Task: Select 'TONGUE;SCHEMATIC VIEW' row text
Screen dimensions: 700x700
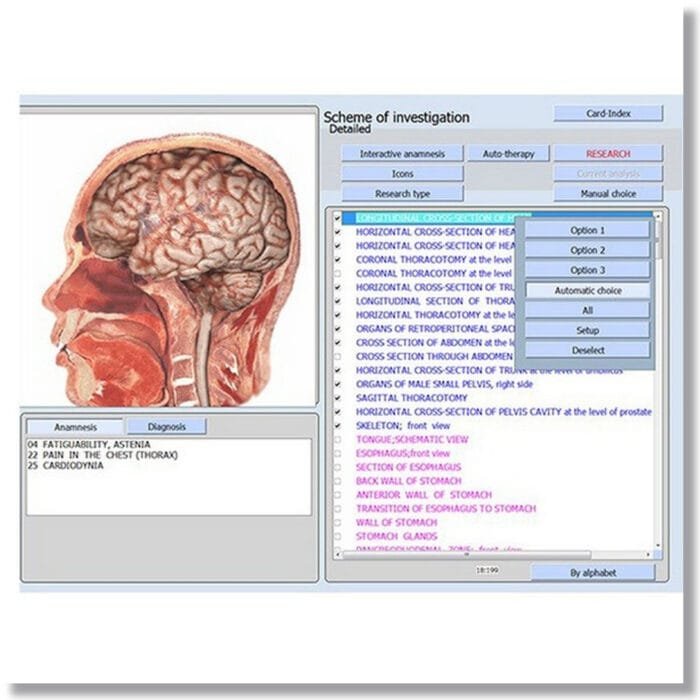Action: [x=412, y=439]
